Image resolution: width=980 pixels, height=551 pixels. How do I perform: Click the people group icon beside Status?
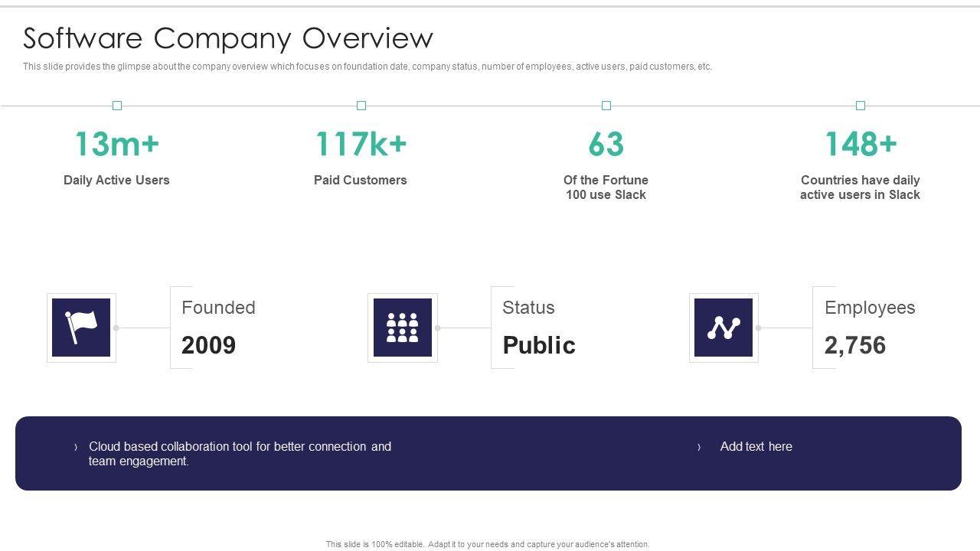point(403,328)
